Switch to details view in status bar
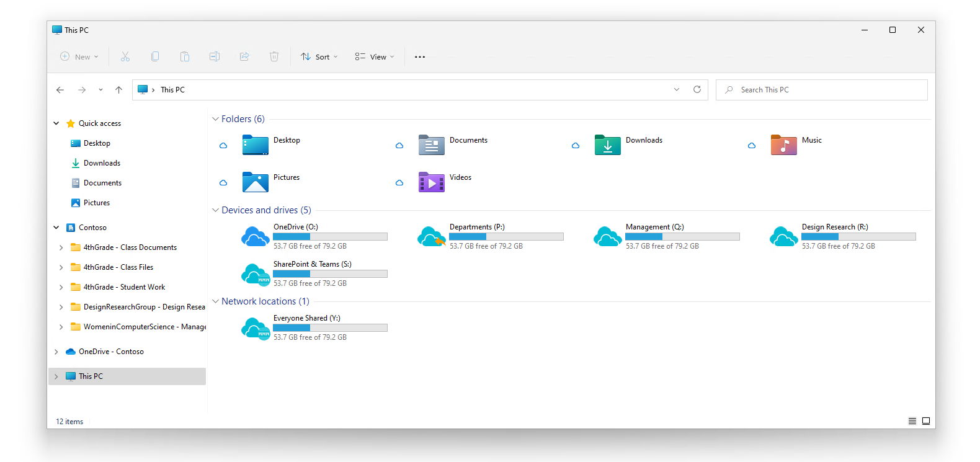The image size is (980, 462). click(x=912, y=421)
